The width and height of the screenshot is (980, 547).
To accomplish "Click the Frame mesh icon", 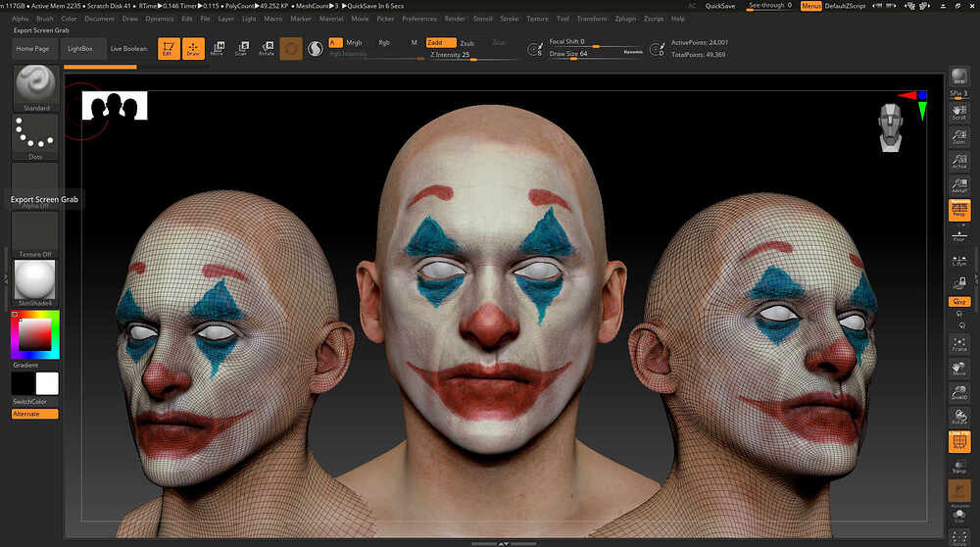I will pos(958,344).
